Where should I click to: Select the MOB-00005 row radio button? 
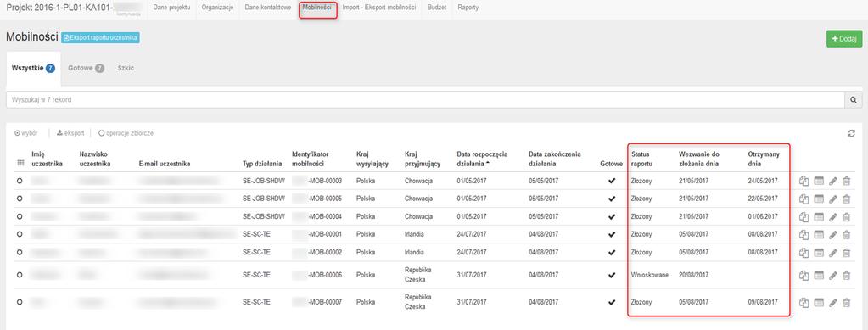pyautogui.click(x=20, y=199)
